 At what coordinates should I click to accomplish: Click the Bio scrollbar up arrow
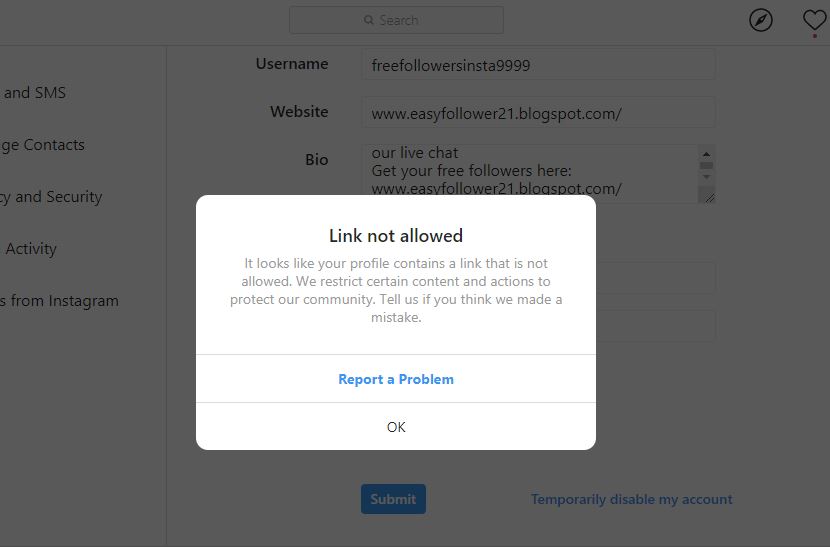click(x=706, y=154)
